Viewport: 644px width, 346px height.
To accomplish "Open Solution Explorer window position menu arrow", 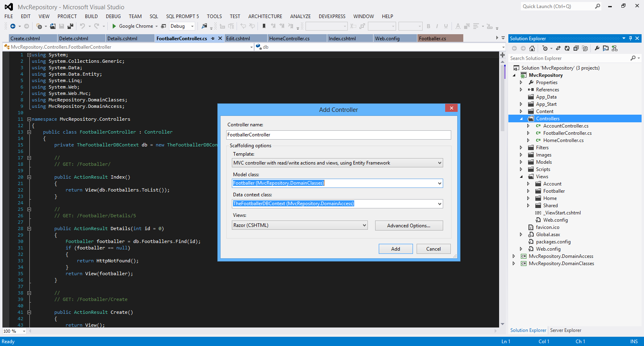I will pyautogui.click(x=624, y=39).
